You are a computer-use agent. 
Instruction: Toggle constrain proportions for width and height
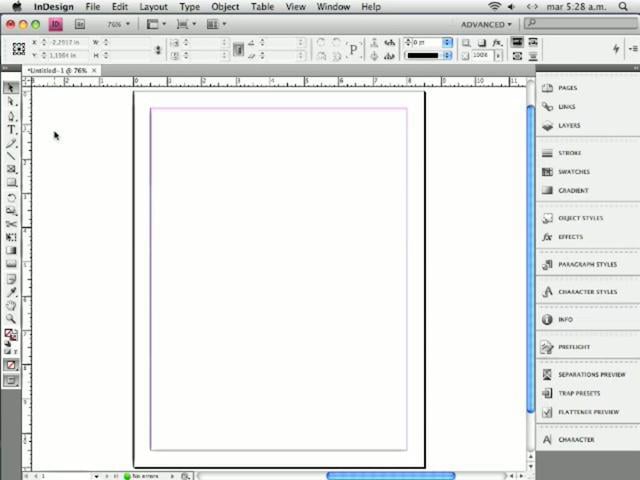coord(158,49)
